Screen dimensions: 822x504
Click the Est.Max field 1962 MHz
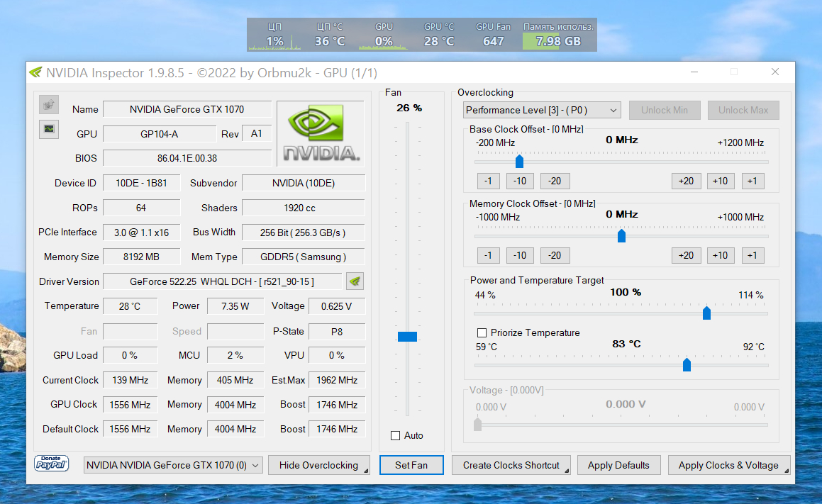coord(337,381)
